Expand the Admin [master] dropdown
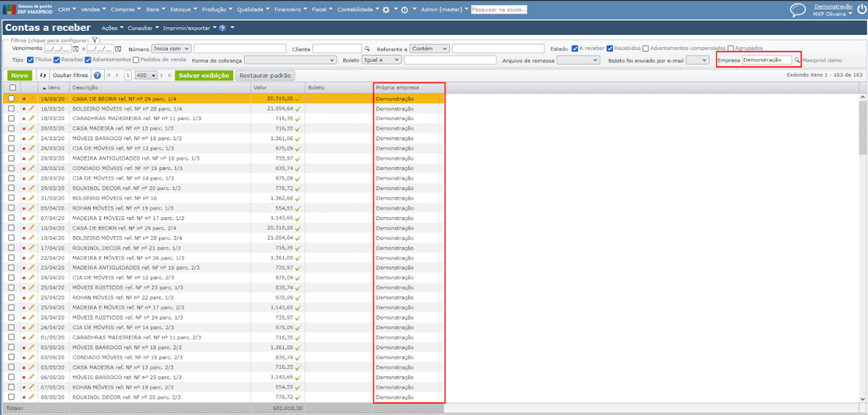The height and width of the screenshot is (415, 868). coord(444,10)
